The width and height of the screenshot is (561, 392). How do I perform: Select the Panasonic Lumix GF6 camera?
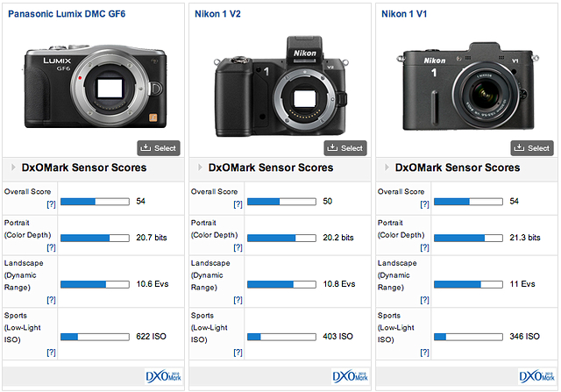pyautogui.click(x=159, y=148)
